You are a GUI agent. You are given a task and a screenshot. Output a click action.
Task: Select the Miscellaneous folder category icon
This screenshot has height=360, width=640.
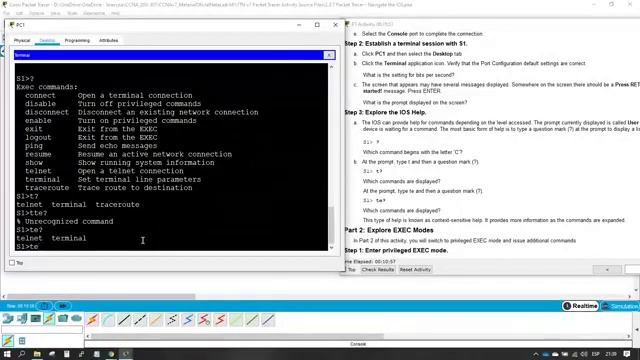coord(62,319)
